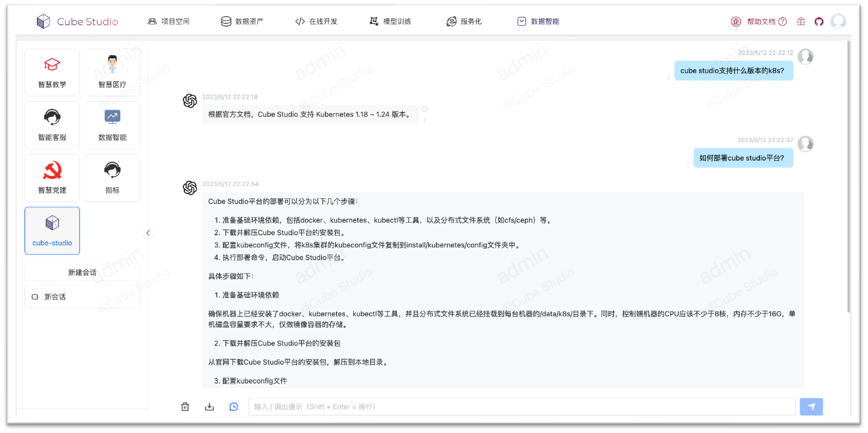Open the GitHub icon in header
This screenshot has width=868, height=433.
click(x=819, y=22)
